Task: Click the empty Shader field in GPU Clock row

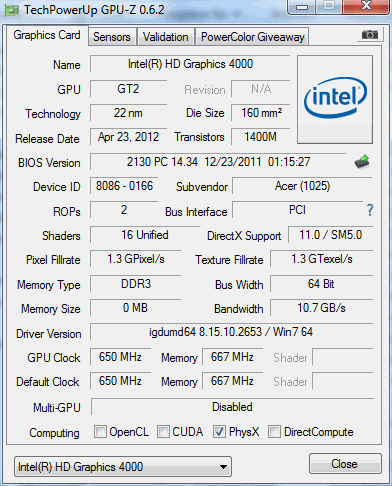Action: click(343, 357)
